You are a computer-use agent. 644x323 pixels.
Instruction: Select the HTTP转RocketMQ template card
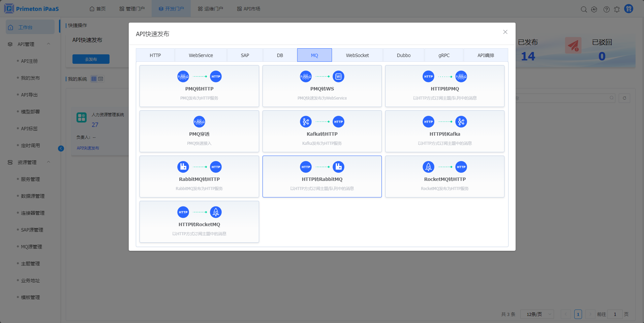[199, 222]
